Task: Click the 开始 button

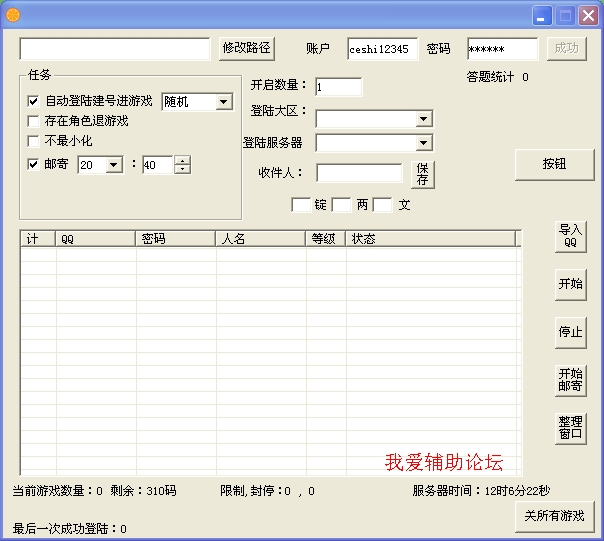Action: pos(570,284)
